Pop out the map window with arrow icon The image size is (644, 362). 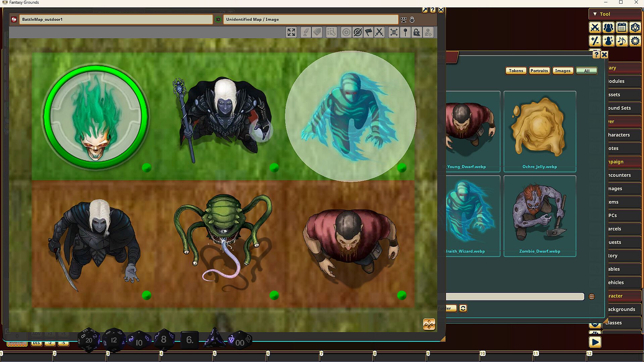click(x=425, y=10)
